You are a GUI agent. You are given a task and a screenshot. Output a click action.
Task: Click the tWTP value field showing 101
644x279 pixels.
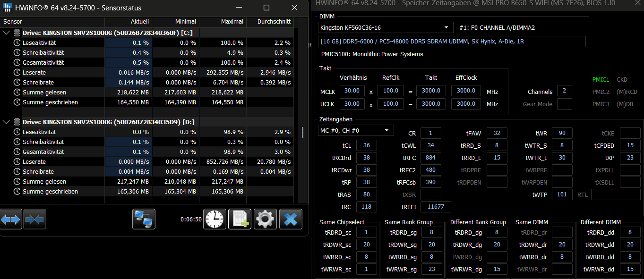click(562, 194)
